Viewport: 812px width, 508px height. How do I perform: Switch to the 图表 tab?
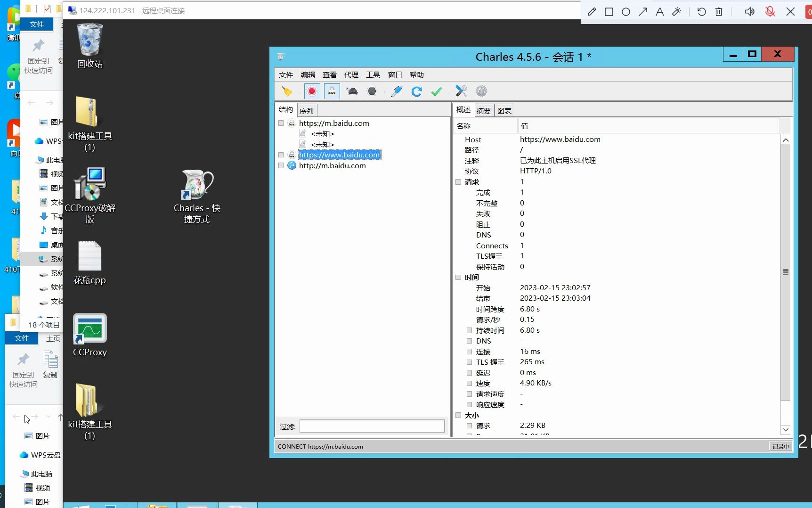point(504,111)
